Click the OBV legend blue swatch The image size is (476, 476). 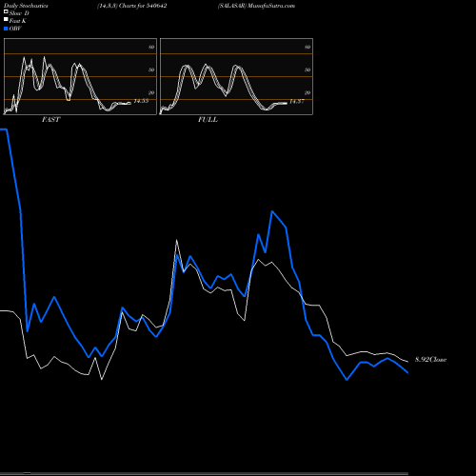point(6,29)
